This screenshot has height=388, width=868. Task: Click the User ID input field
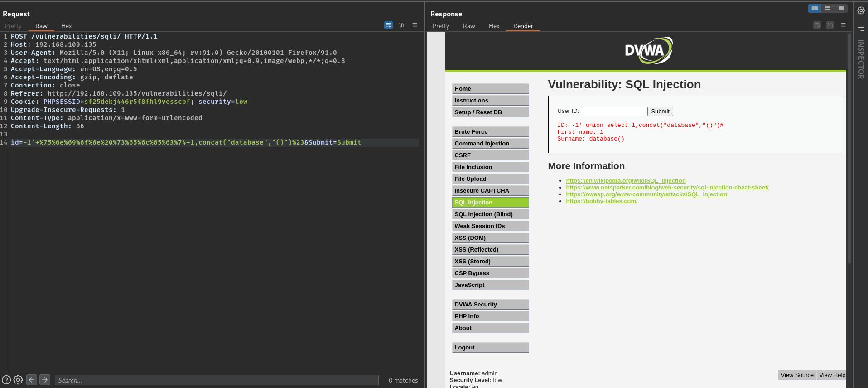click(613, 111)
